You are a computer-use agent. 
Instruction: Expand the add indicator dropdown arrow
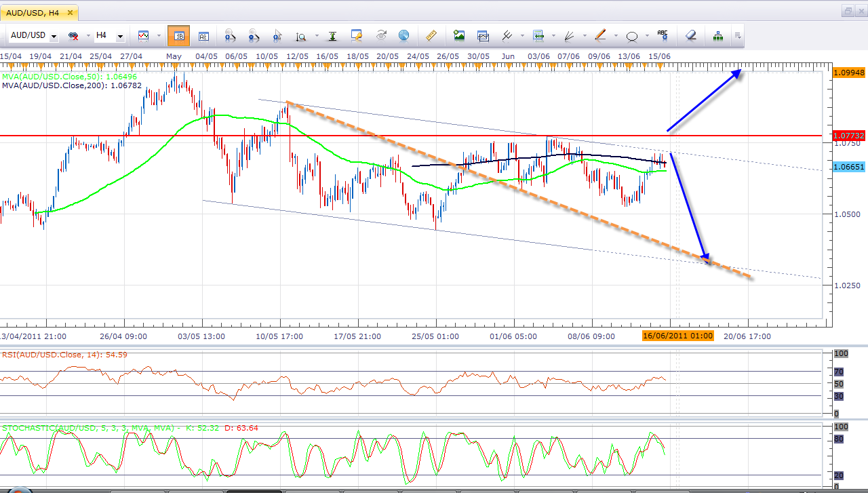pos(553,35)
